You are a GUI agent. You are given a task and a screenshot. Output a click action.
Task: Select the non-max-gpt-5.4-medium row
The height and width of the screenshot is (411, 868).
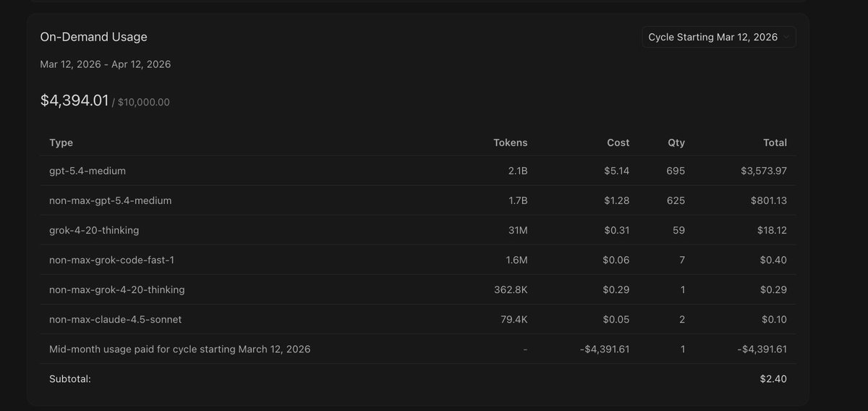tap(418, 200)
